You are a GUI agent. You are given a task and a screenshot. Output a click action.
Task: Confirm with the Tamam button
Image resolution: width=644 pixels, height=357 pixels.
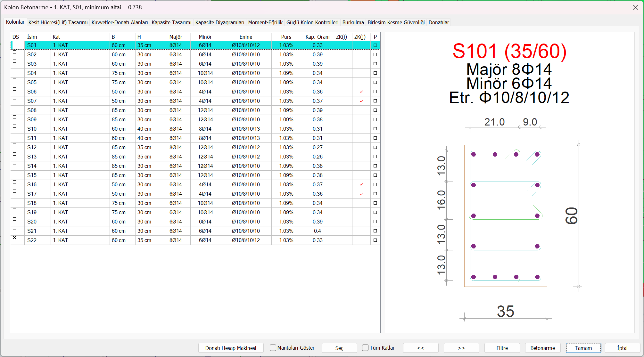[x=583, y=348]
